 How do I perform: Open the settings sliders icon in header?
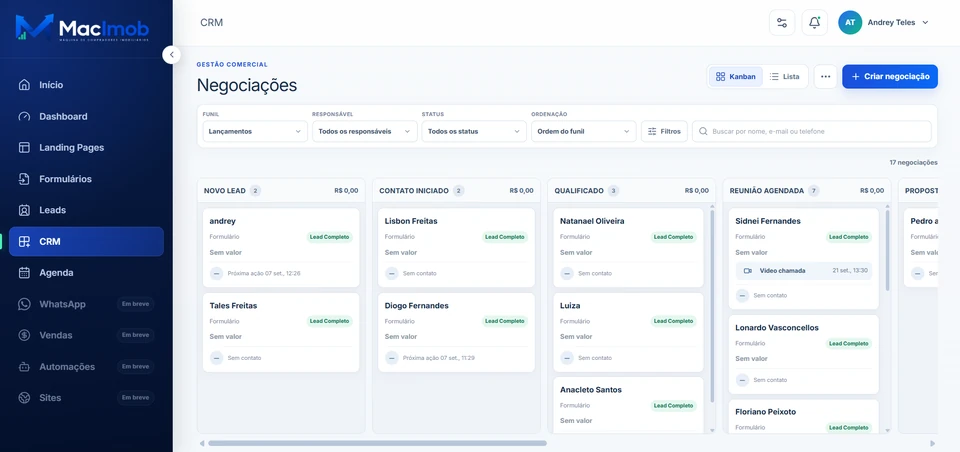point(782,23)
